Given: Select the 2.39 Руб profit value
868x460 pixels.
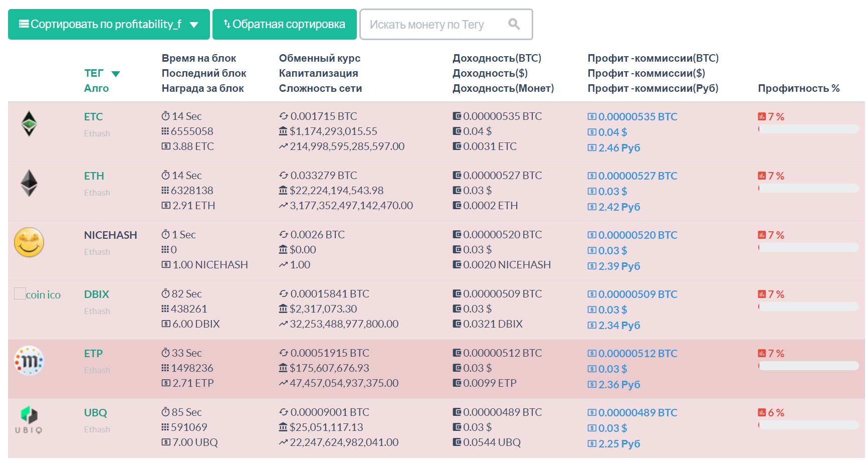Looking at the screenshot, I should 619,266.
